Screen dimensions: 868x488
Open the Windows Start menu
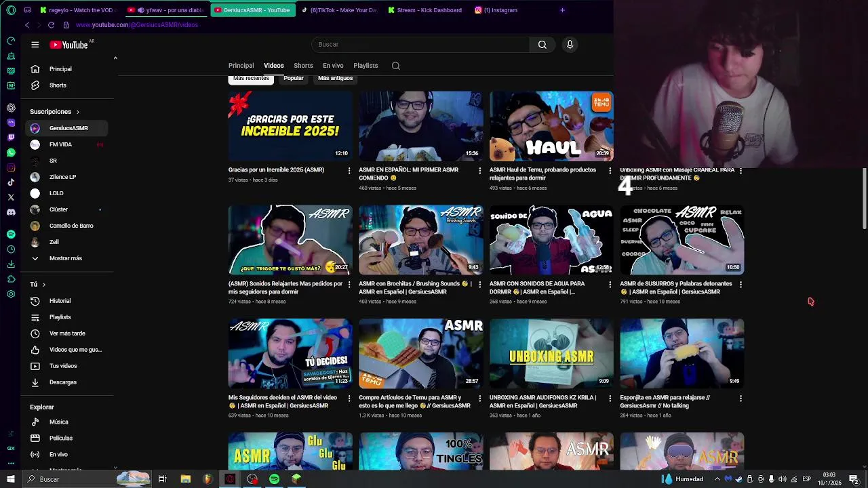click(10, 479)
